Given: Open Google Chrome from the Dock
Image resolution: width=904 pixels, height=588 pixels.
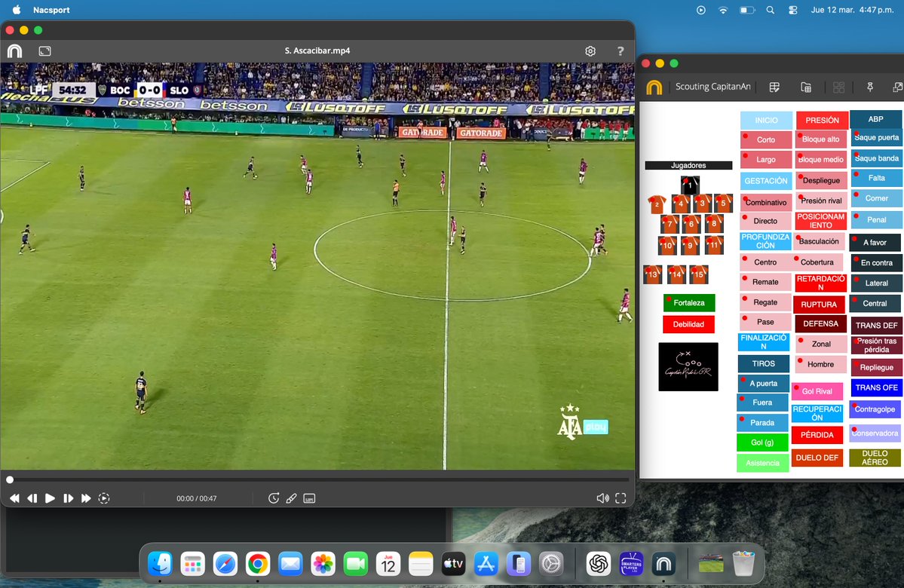Looking at the screenshot, I should [258, 564].
